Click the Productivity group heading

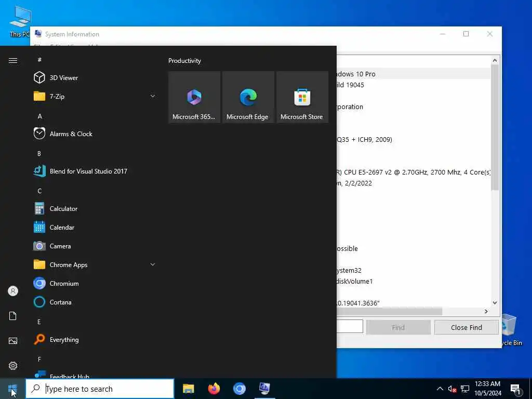pyautogui.click(x=184, y=61)
